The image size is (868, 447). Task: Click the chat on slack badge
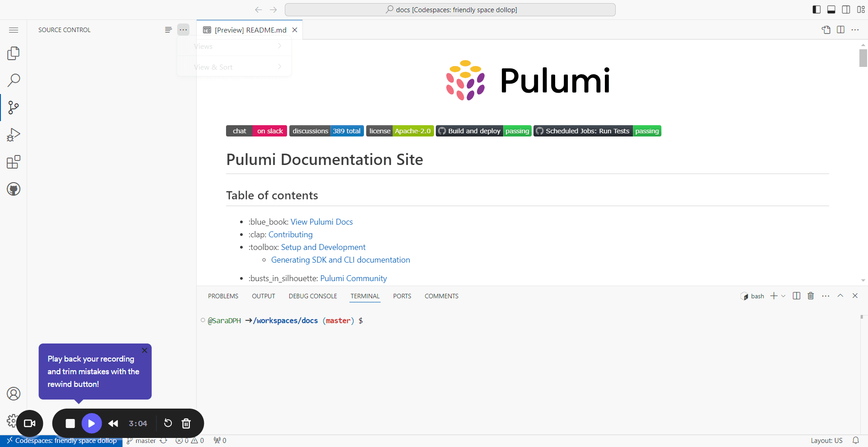point(256,131)
